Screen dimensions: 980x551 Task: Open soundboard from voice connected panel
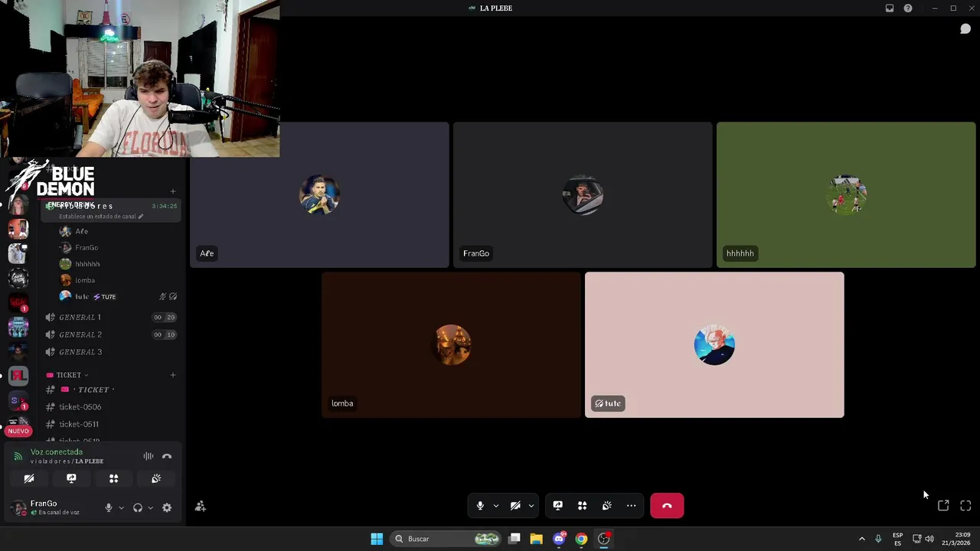click(x=156, y=478)
